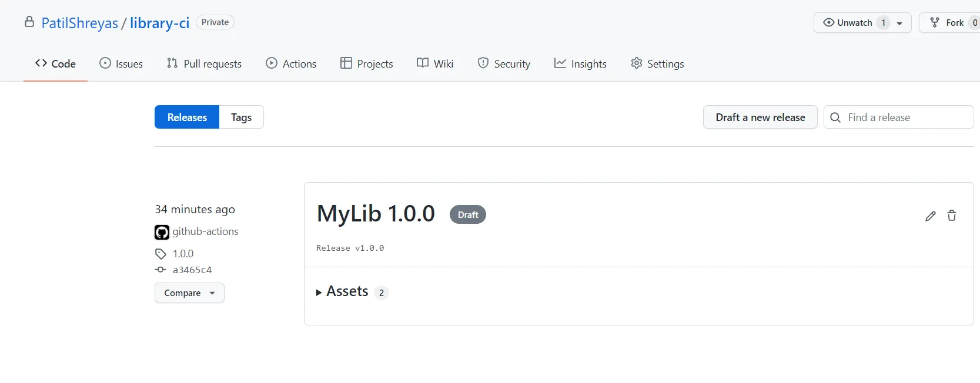The height and width of the screenshot is (383, 980).
Task: Click the tag icon beside 1.0.0
Action: point(160,254)
